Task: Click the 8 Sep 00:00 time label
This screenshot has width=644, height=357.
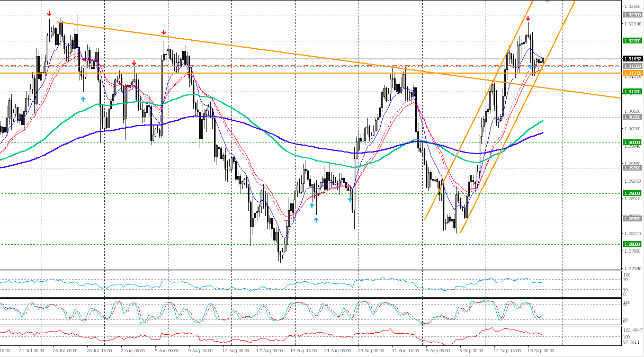Action: coord(471,351)
